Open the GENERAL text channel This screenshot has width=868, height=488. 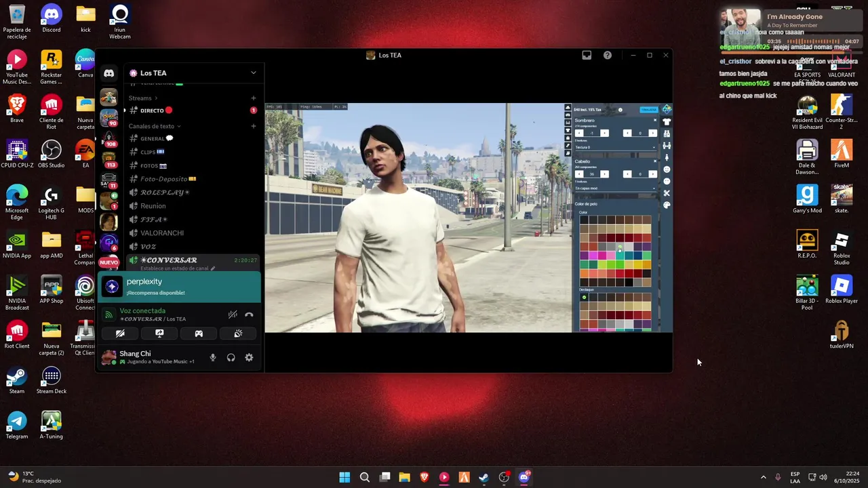click(x=193, y=138)
